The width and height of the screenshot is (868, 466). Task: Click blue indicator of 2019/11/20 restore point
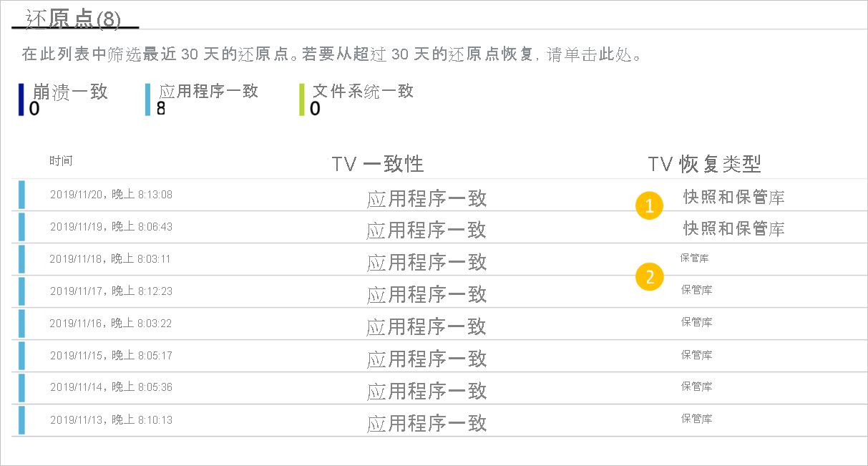(21, 195)
